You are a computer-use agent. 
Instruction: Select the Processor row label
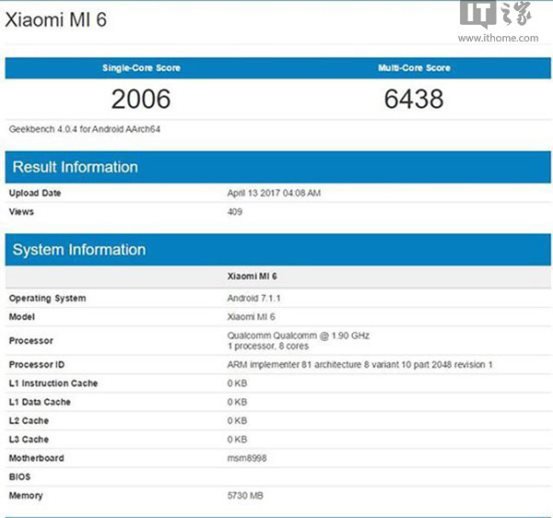(31, 341)
